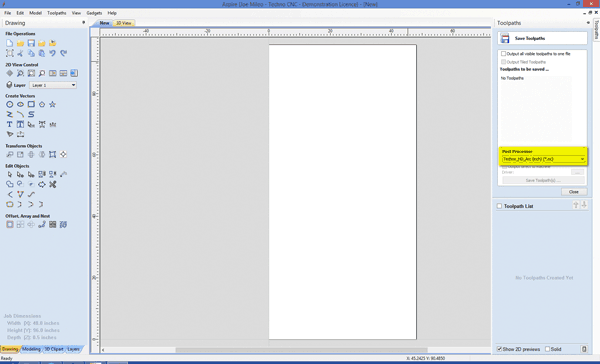Open an existing file via folder icon

20,43
